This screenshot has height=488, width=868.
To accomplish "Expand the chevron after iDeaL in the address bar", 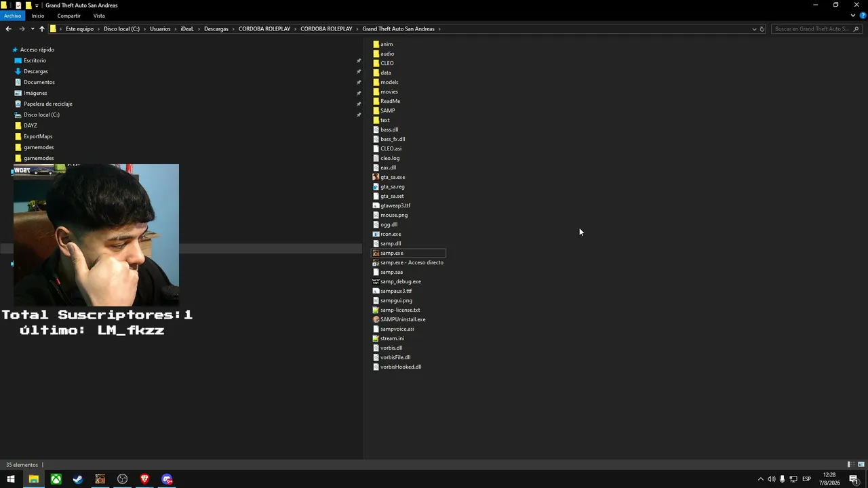I will click(199, 29).
